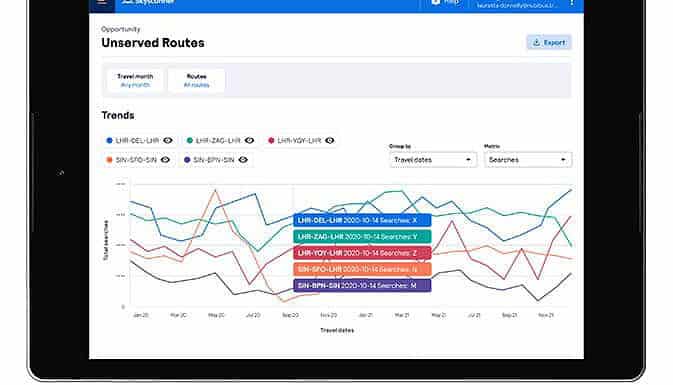Click the LHR-ZAG-LHR green tooltip label
Viewport: 673px width, 385px height.
pyautogui.click(x=362, y=236)
